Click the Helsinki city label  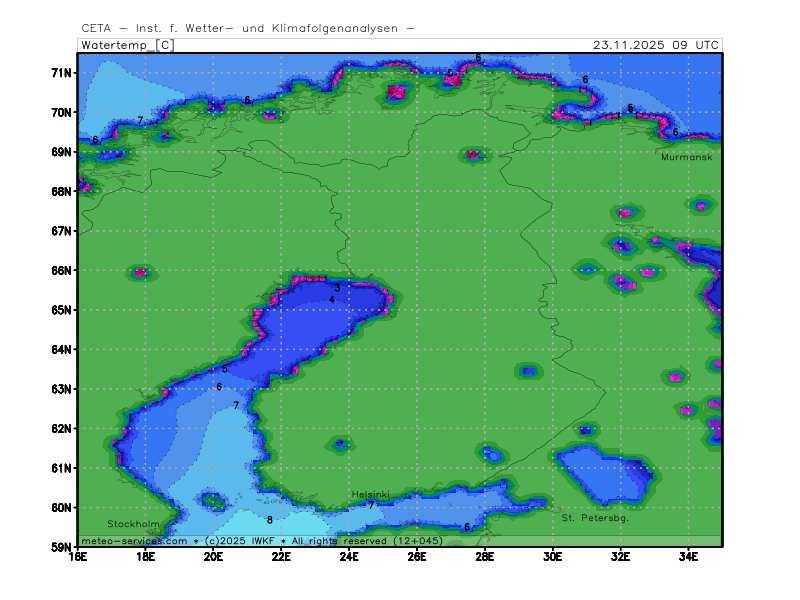370,495
